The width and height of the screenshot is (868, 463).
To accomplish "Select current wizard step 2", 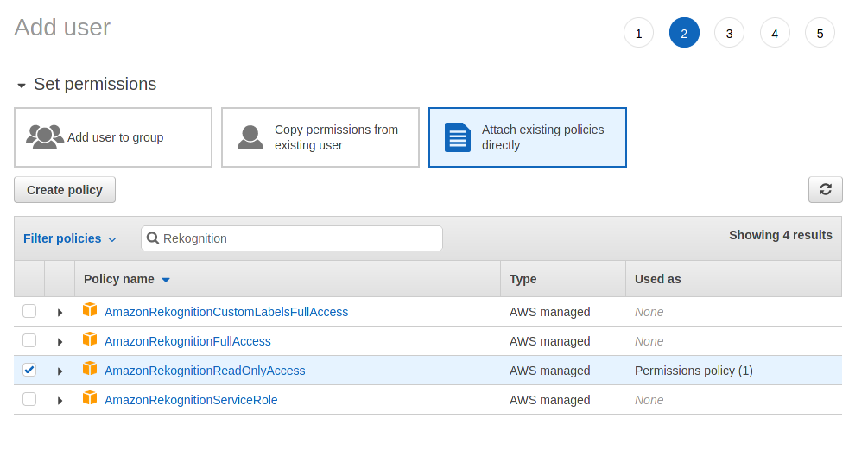I will click(x=684, y=33).
